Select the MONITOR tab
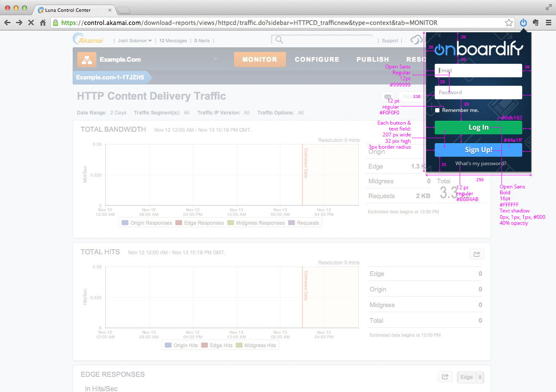This screenshot has width=556, height=392. [x=260, y=60]
